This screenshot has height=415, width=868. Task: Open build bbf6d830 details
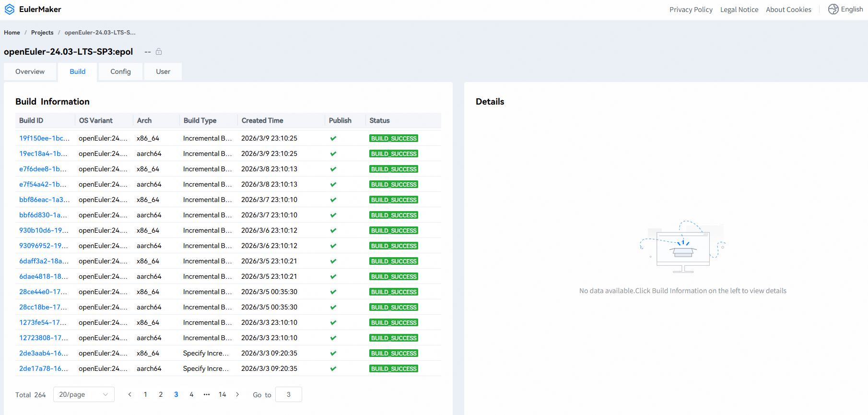click(43, 215)
